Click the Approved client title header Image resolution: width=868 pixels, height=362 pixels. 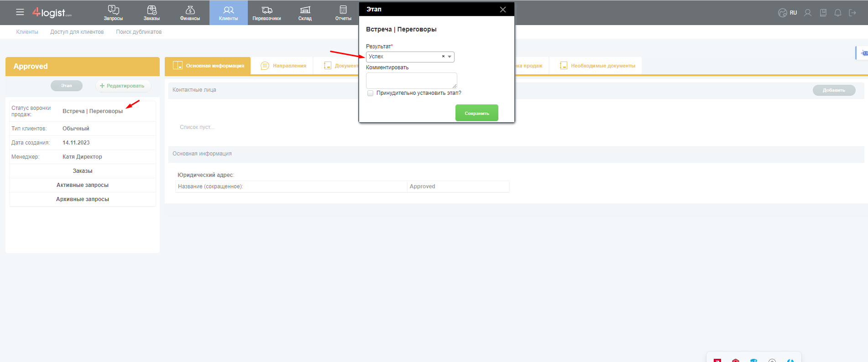(31, 66)
